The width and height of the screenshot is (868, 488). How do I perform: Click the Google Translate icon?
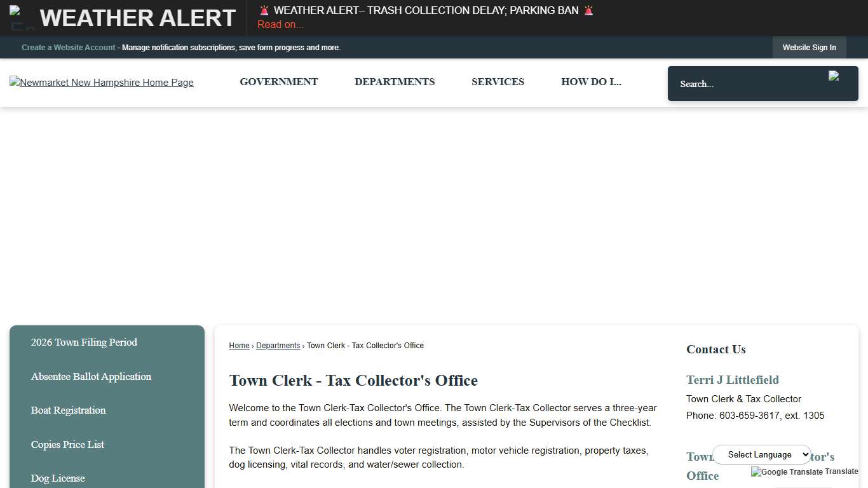tap(756, 472)
